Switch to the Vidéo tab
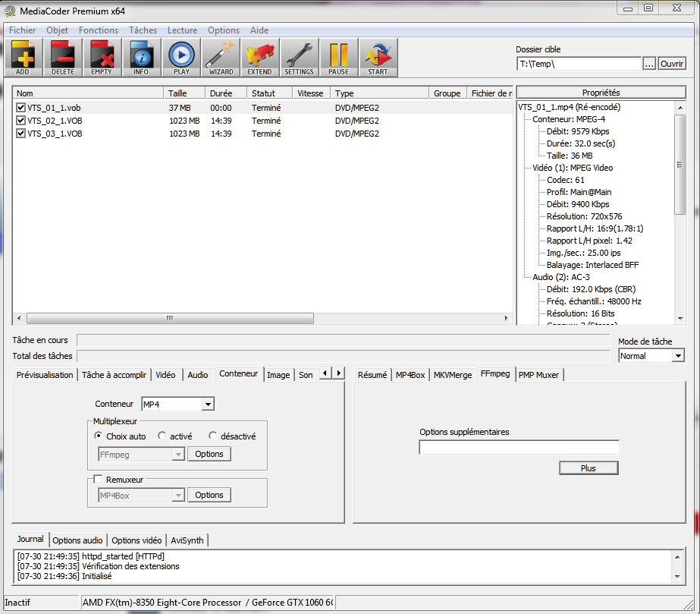The height and width of the screenshot is (614, 700). tap(165, 375)
